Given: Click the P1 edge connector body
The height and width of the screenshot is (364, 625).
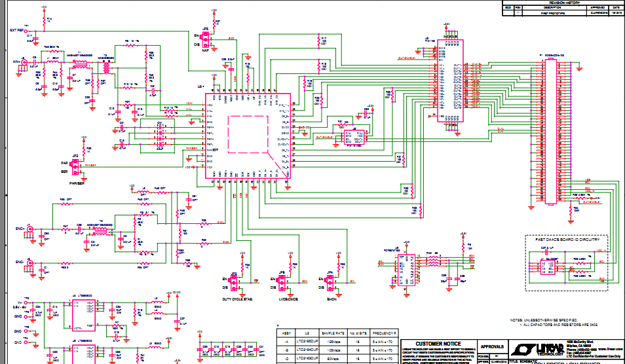Looking at the screenshot, I should click(x=550, y=132).
